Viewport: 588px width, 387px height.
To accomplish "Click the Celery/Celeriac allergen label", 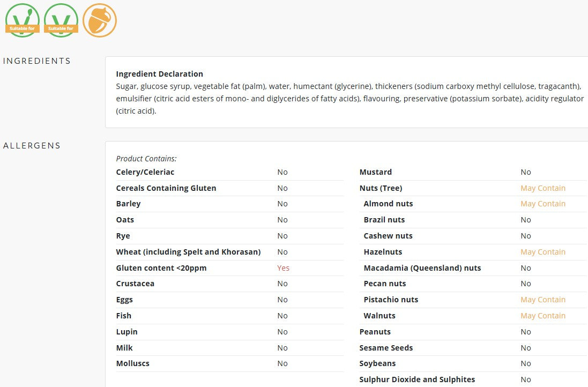I will [145, 172].
